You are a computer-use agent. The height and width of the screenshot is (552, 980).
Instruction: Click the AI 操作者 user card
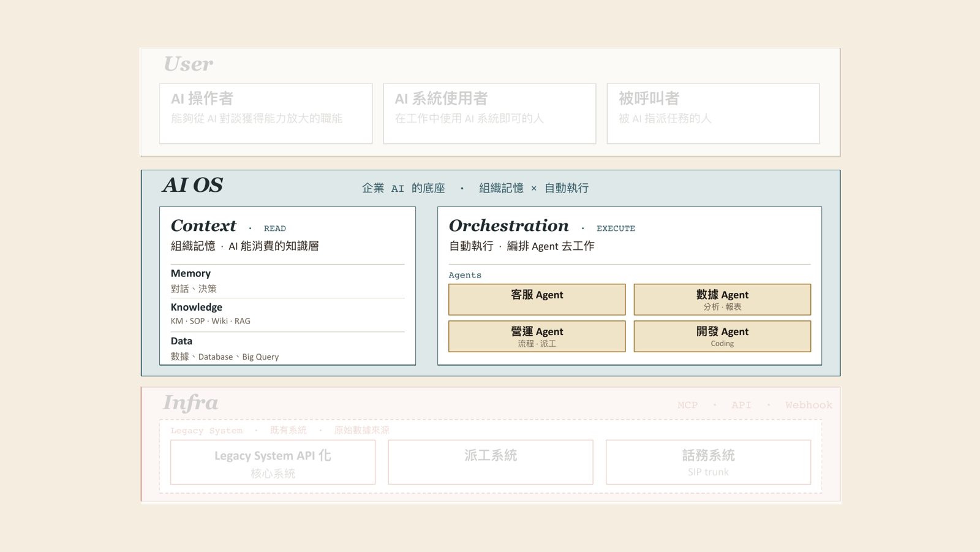tap(266, 114)
